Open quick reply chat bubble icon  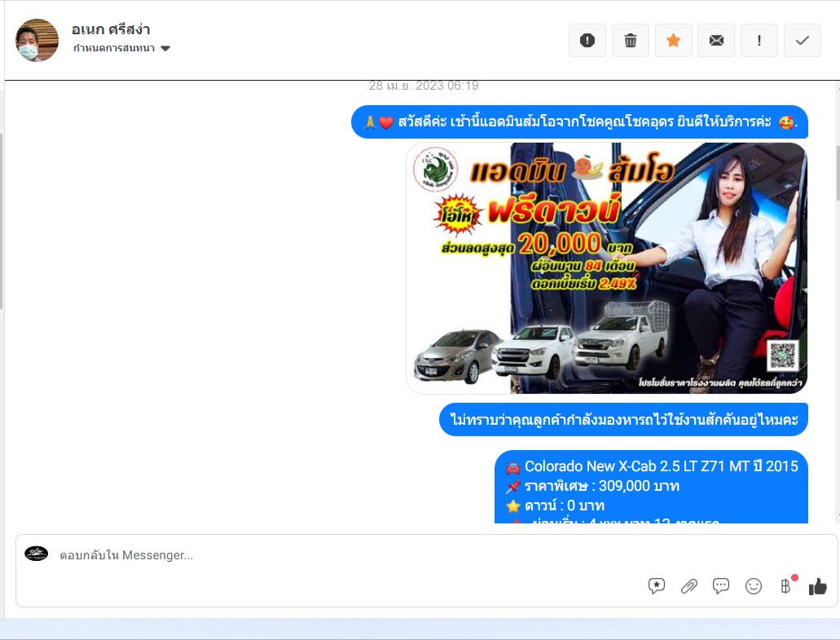pyautogui.click(x=721, y=586)
